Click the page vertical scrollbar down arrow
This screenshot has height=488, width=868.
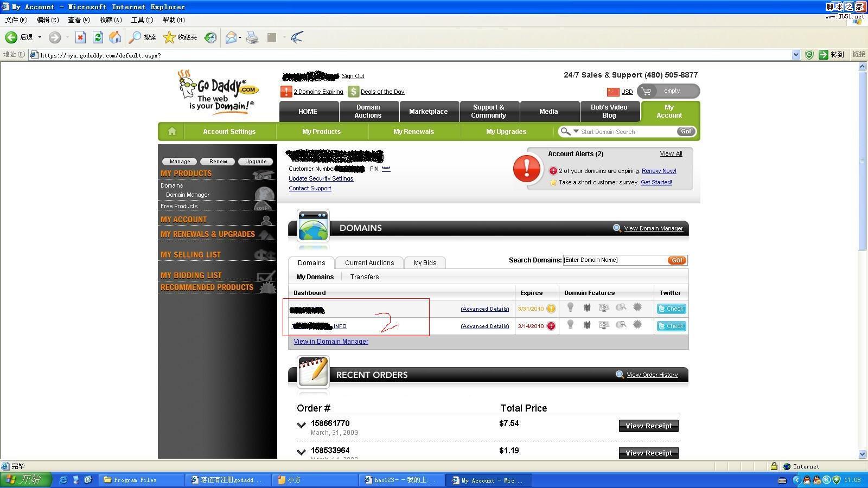(x=863, y=454)
